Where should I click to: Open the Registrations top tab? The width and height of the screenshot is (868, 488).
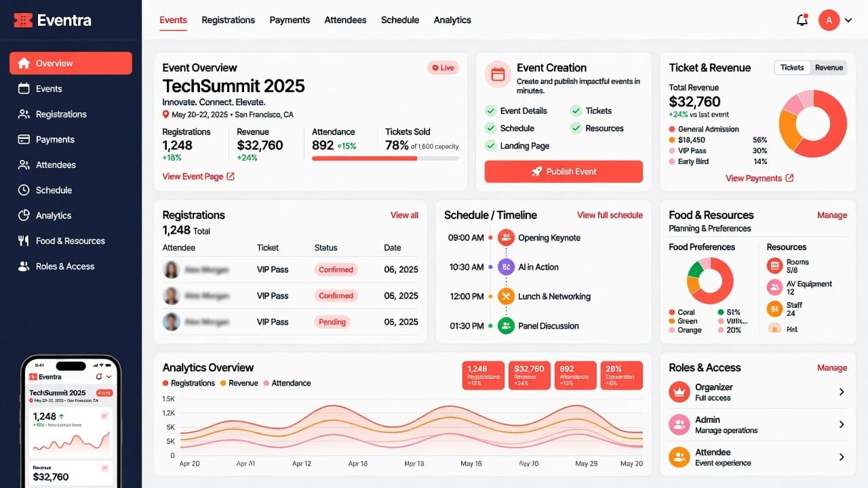tap(229, 20)
